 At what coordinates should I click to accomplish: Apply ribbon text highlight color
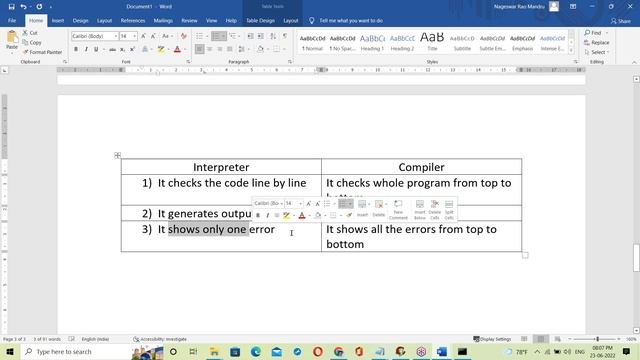(161, 49)
